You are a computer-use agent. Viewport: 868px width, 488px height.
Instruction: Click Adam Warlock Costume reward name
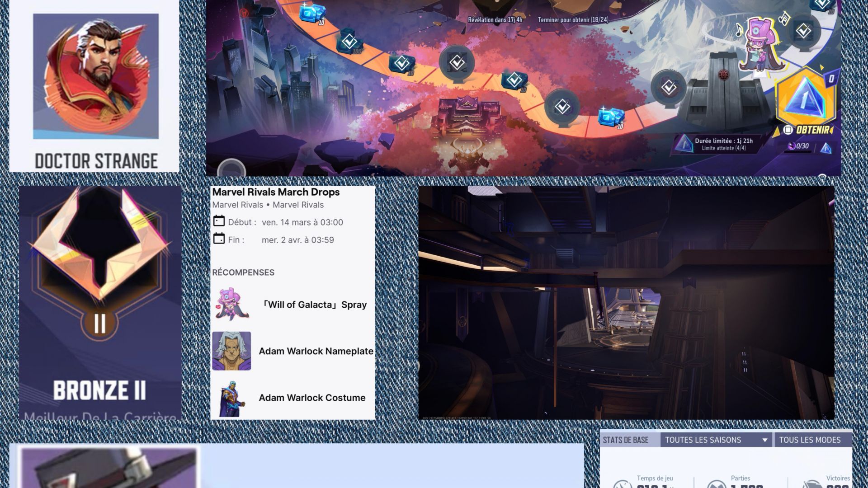tap(312, 398)
